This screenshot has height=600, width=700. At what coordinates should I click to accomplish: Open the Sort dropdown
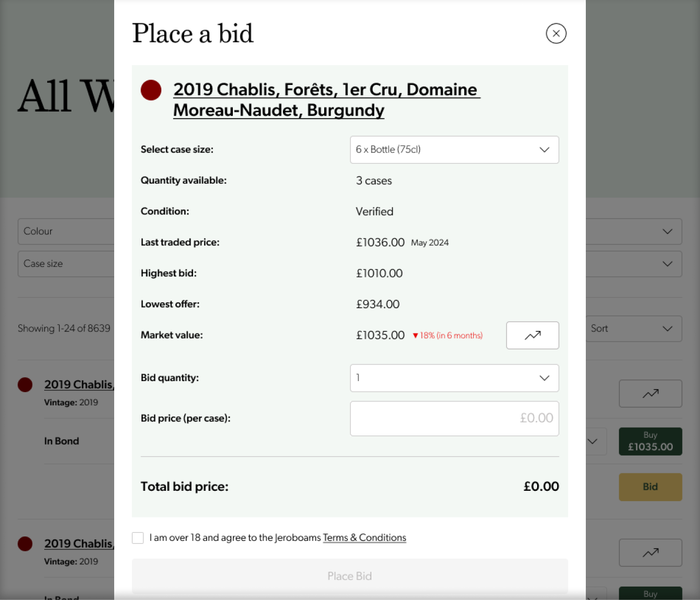pos(633,329)
